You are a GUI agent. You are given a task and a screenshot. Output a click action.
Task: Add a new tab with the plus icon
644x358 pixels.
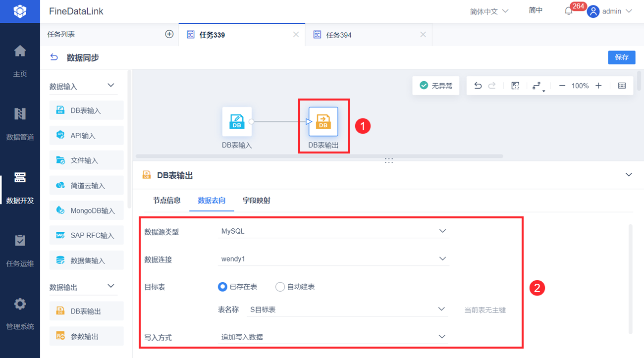169,34
